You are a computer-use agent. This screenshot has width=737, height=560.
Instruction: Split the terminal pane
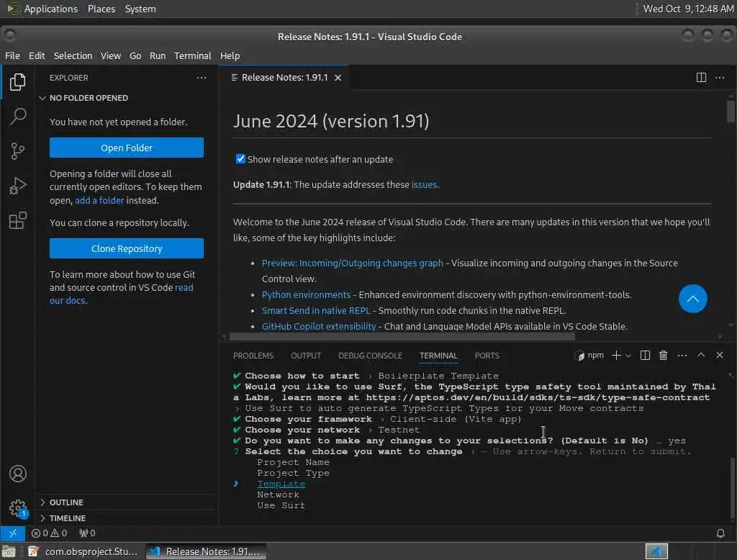point(645,356)
